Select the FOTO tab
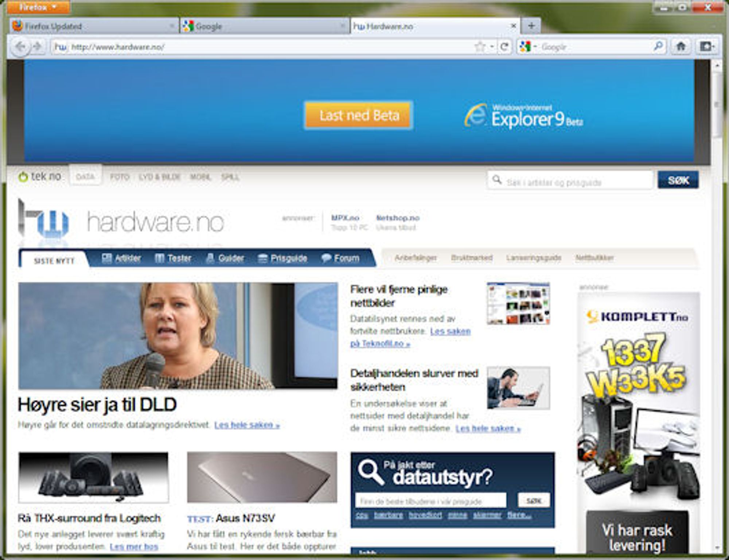Screen dimensions: 729x560 pyautogui.click(x=120, y=177)
